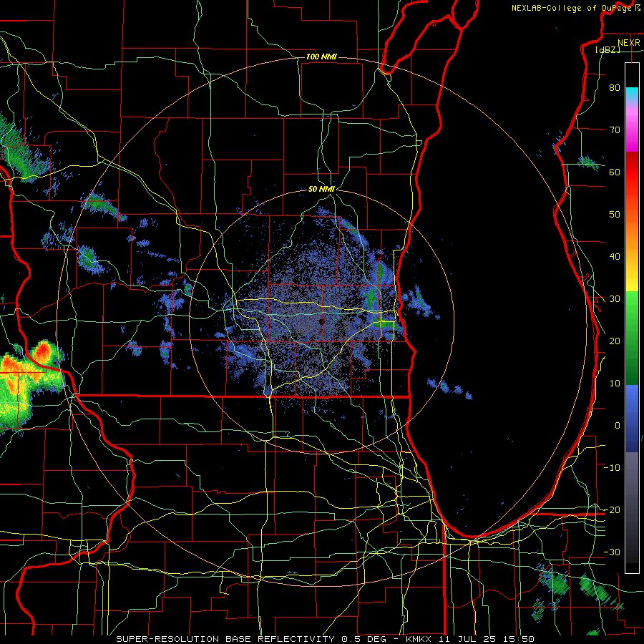Viewport: 644px width, 644px height.
Task: Click the 'KMKX' radar site identifier
Action: pyautogui.click(x=420, y=639)
